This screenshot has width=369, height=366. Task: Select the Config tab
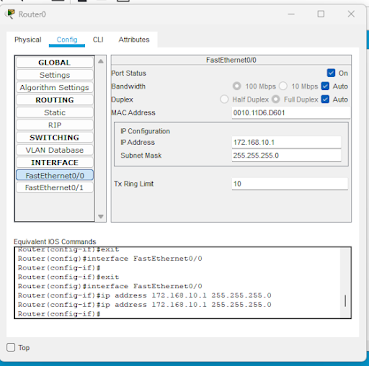(x=67, y=40)
